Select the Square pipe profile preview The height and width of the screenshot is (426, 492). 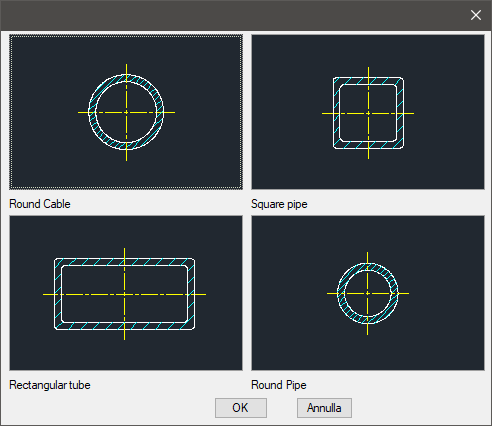368,112
